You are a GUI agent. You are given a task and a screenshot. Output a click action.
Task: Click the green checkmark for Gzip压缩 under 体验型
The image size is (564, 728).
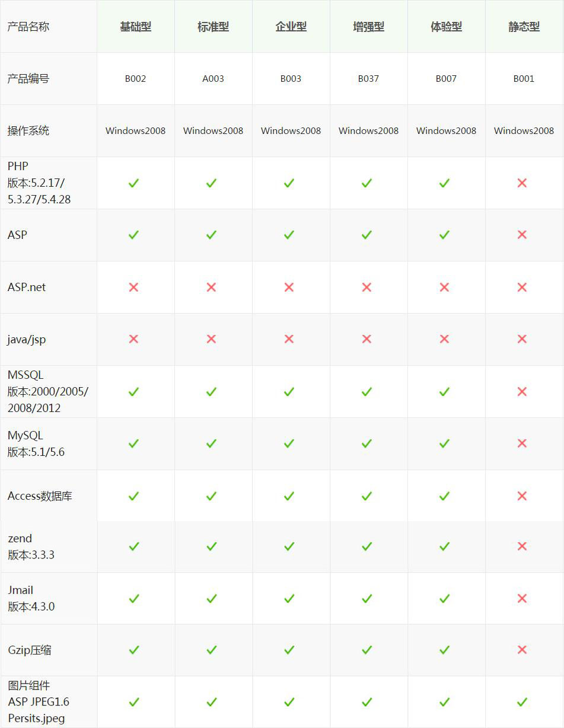coord(444,650)
